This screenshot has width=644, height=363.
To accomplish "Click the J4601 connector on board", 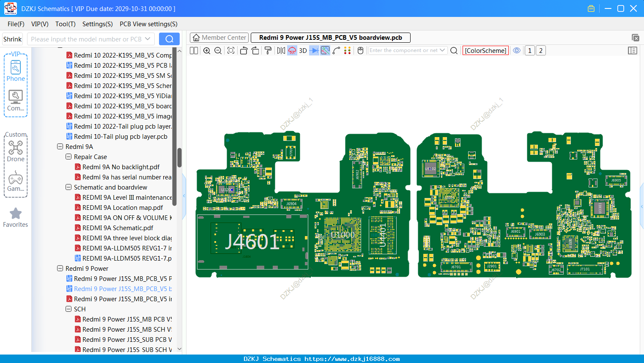I will coord(252,242).
